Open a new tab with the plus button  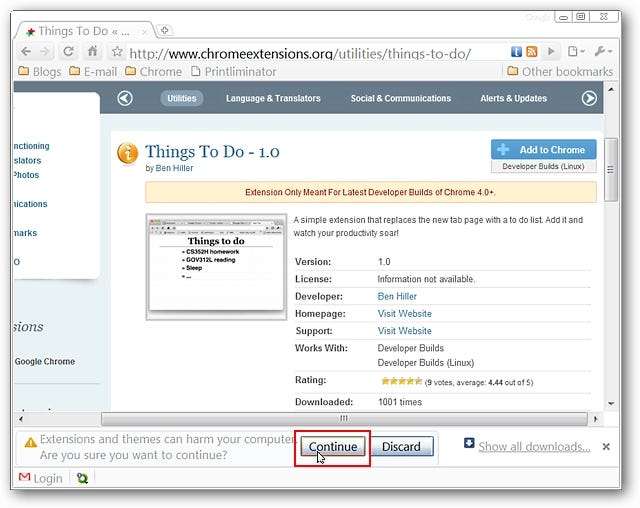tap(164, 30)
